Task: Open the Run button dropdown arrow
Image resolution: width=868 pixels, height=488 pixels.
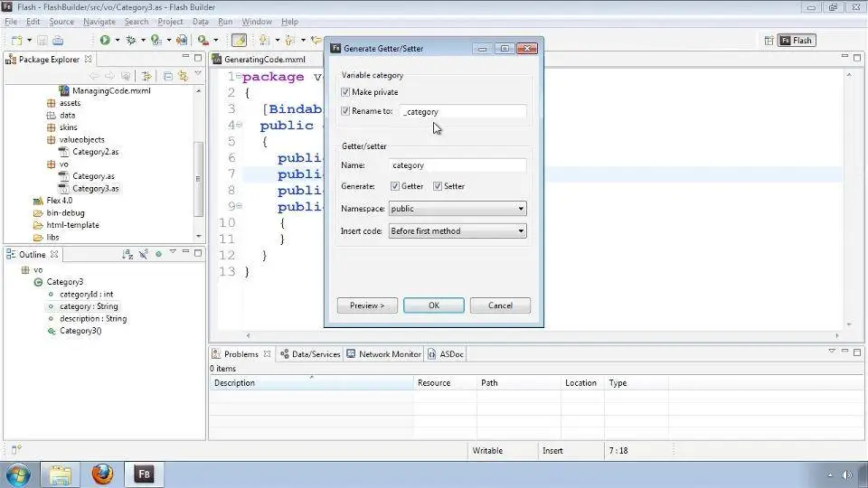Action: [118, 40]
